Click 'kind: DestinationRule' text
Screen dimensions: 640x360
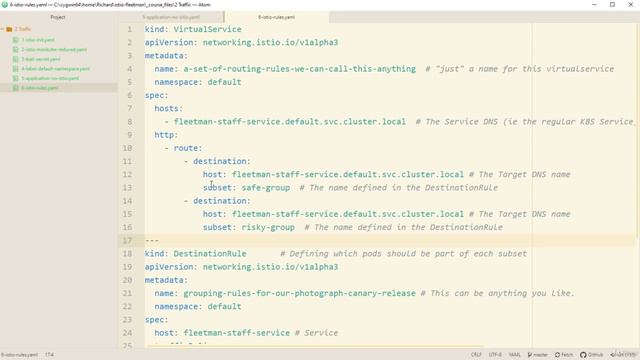pyautogui.click(x=196, y=253)
